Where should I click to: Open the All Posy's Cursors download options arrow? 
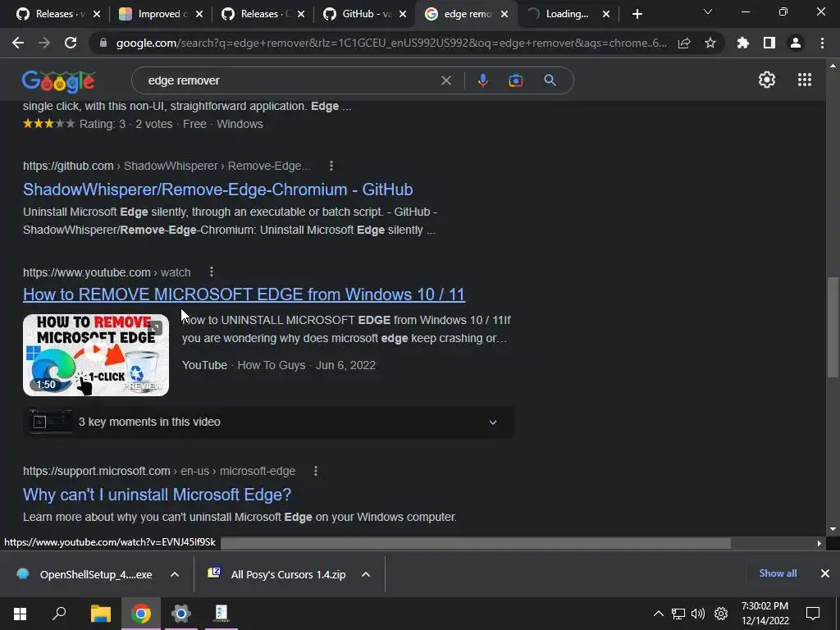coord(366,574)
